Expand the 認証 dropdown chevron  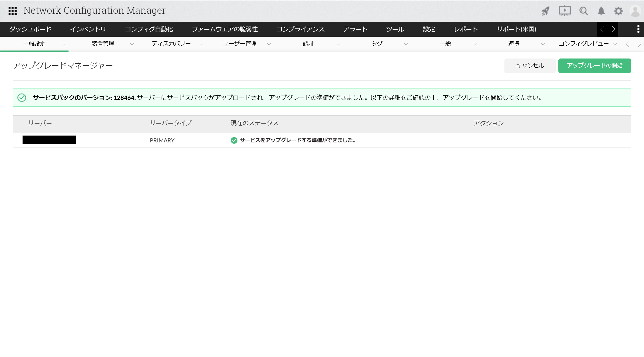pos(337,44)
